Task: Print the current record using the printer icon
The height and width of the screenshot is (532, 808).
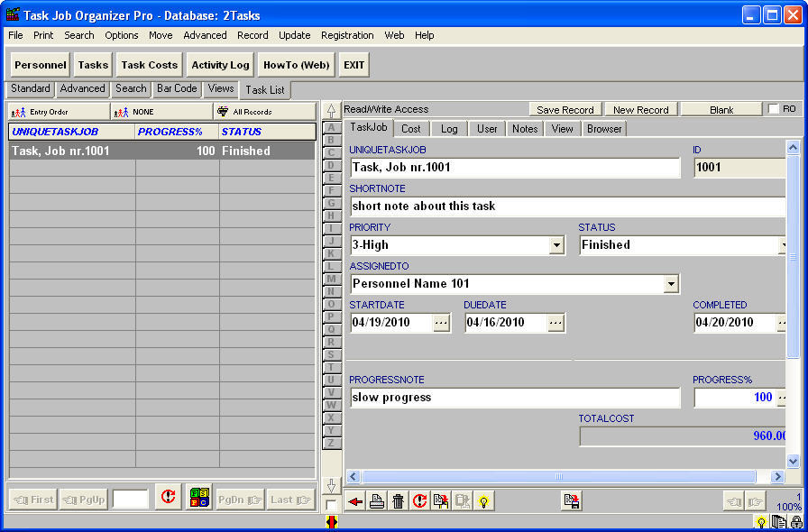Action: [x=376, y=500]
